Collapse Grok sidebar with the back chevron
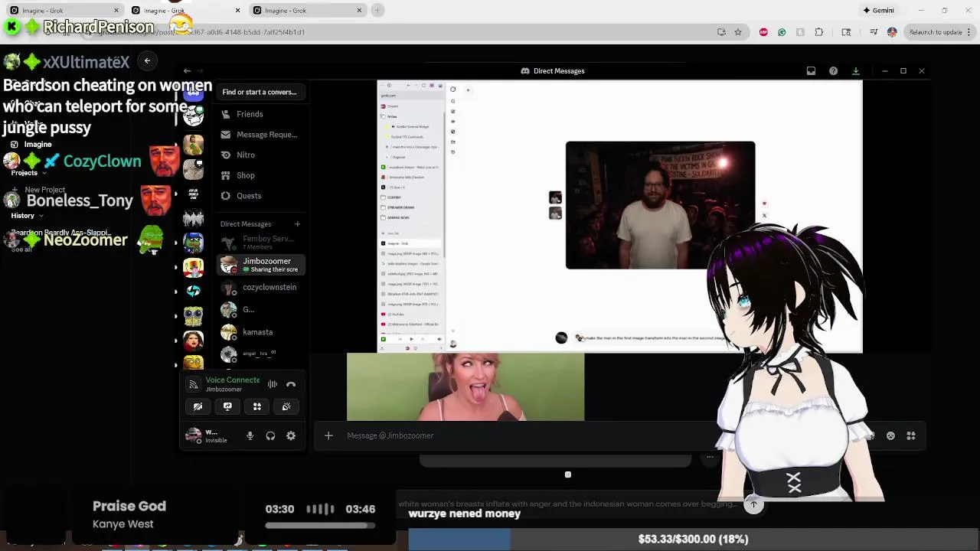 [147, 60]
